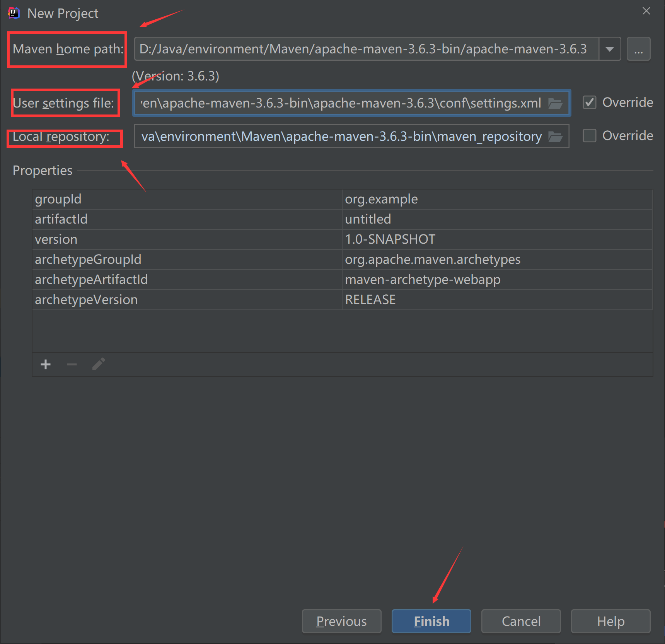The width and height of the screenshot is (665, 644).
Task: Browse the Maven home path with the ellipsis button
Action: (x=639, y=49)
